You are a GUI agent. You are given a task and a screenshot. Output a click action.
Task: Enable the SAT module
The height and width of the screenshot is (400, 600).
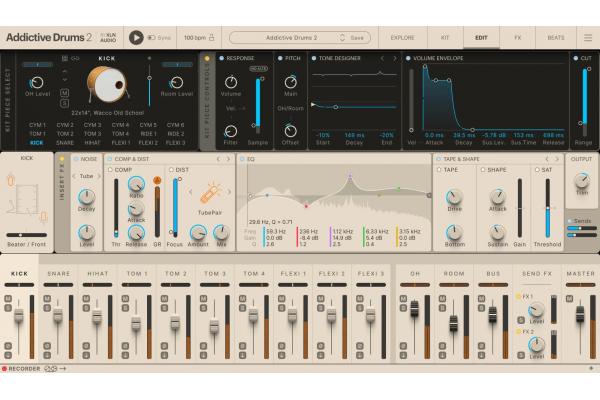coord(537,170)
